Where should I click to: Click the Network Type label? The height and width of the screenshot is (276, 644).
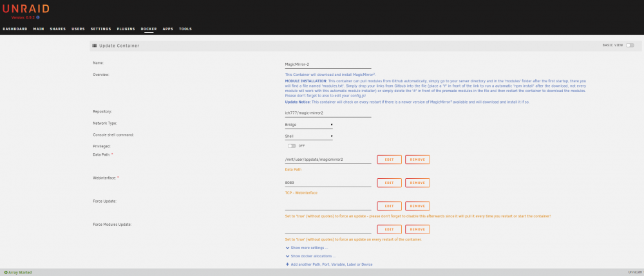point(105,123)
